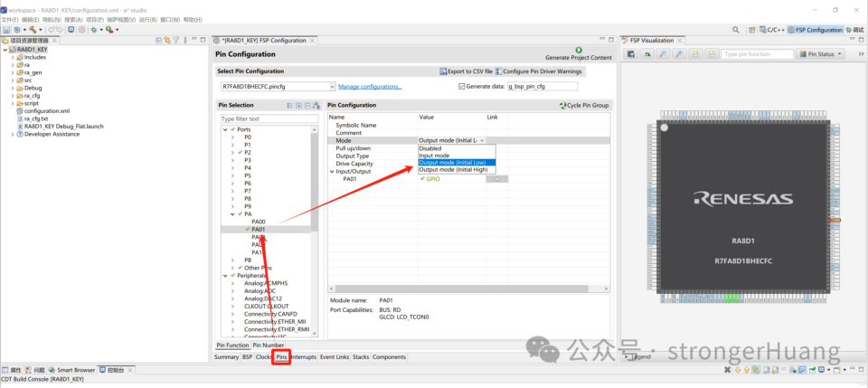Image resolution: width=868 pixels, height=388 pixels.
Task: Open the pincfg configuration dropdown
Action: pyautogui.click(x=332, y=86)
